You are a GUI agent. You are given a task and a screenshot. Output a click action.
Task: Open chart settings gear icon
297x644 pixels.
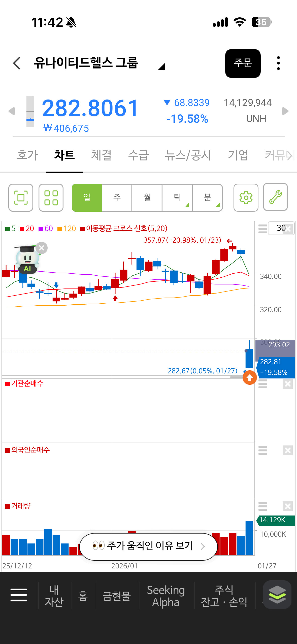246,198
